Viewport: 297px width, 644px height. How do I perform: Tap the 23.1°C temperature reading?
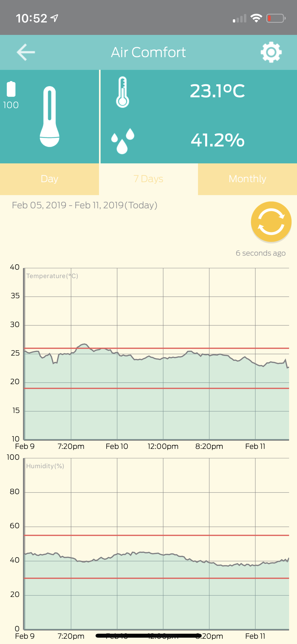click(x=217, y=91)
